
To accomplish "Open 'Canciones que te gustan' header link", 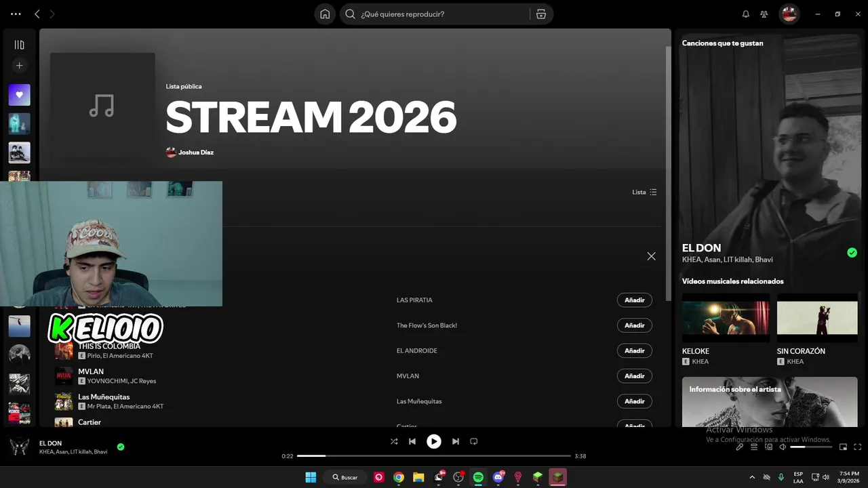I will (x=722, y=43).
